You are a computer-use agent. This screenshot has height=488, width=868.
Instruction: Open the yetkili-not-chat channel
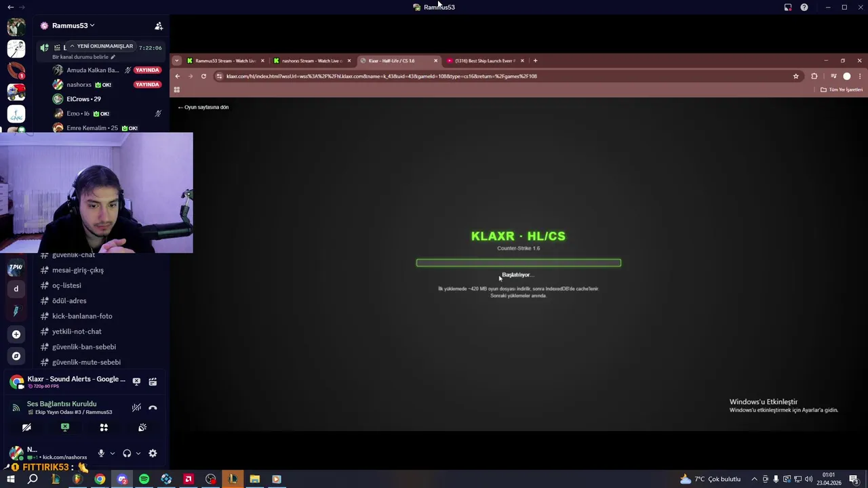tap(77, 331)
